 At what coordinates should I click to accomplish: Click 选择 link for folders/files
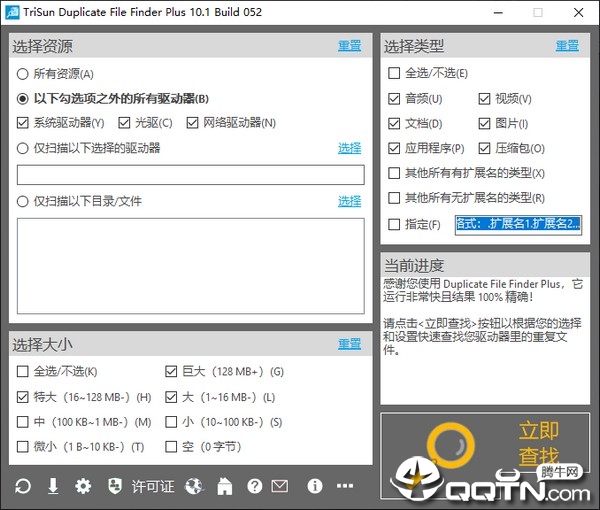(349, 201)
